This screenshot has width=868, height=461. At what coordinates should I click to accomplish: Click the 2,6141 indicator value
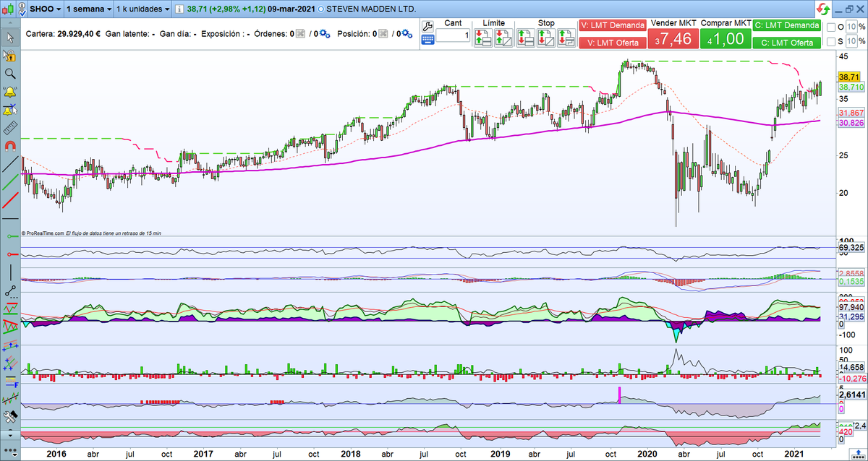pyautogui.click(x=851, y=395)
